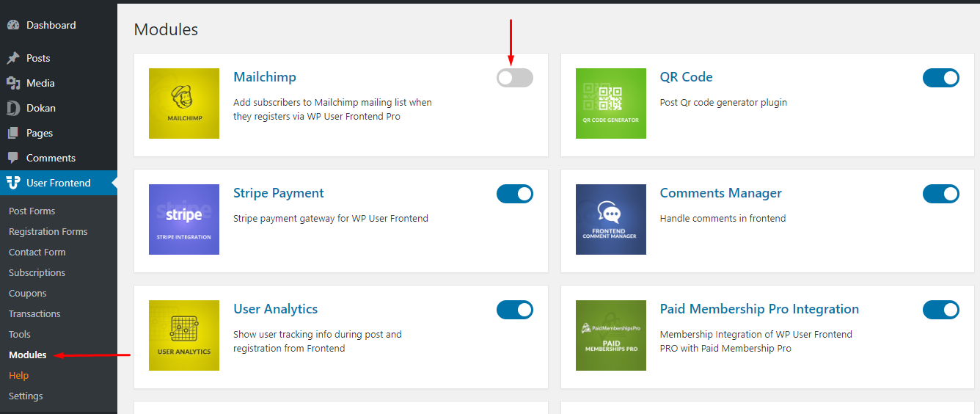Click the Paid Memberships Pro thumbnail
The height and width of the screenshot is (414, 980).
[611, 335]
